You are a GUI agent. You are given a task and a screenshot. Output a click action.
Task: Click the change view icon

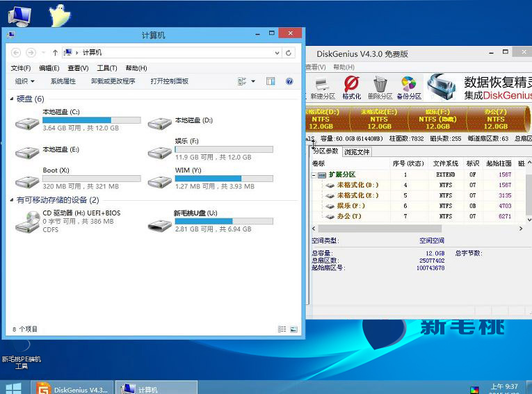pyautogui.click(x=242, y=81)
